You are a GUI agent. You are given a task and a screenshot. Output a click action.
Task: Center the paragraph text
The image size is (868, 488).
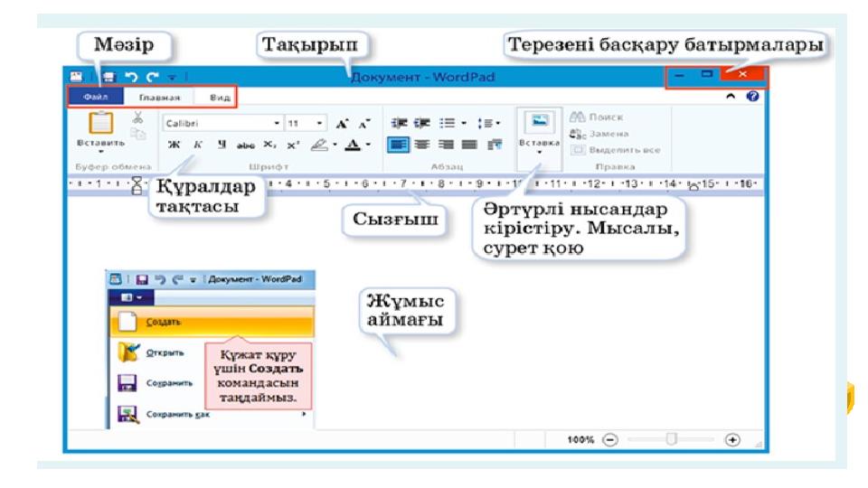point(422,145)
